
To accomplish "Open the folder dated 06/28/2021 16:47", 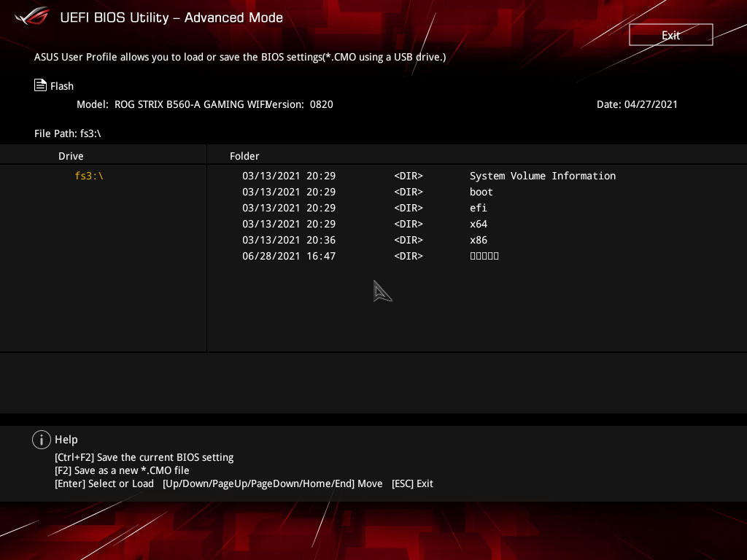I will click(x=484, y=256).
